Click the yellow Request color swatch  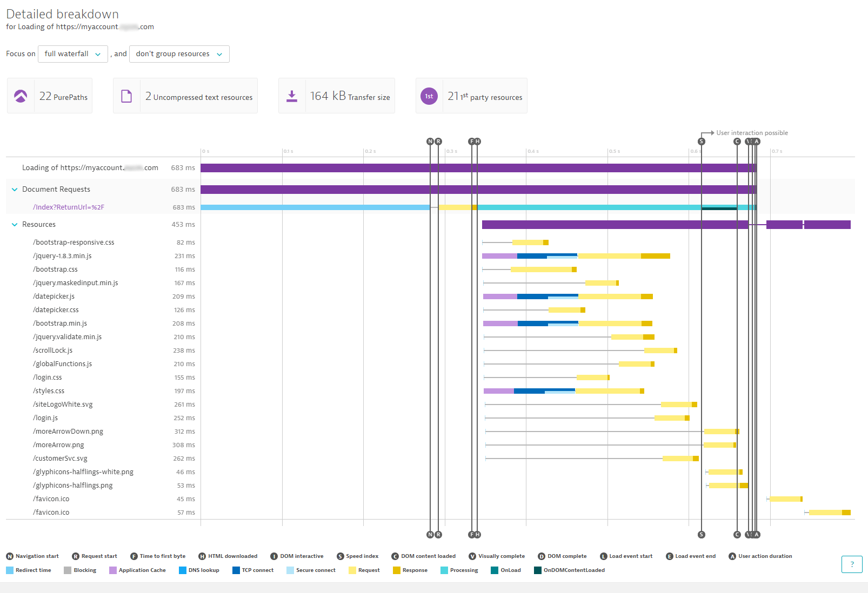352,570
